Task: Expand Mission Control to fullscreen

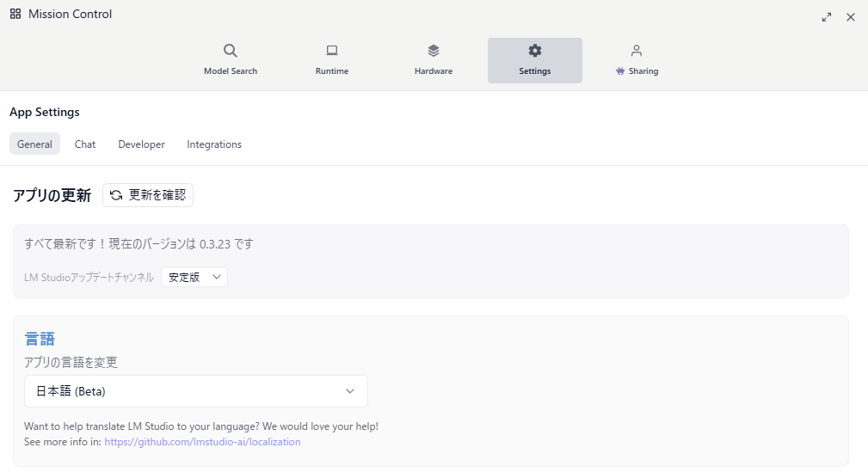Action: (x=827, y=17)
